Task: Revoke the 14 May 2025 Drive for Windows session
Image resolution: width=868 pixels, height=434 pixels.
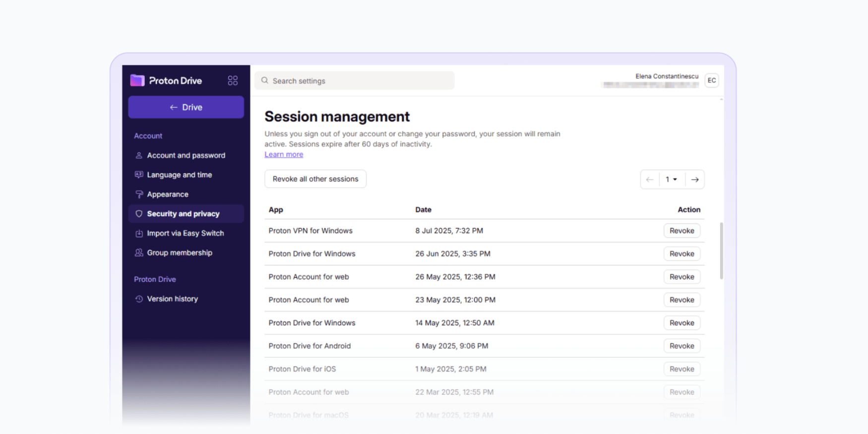Action: tap(682, 323)
